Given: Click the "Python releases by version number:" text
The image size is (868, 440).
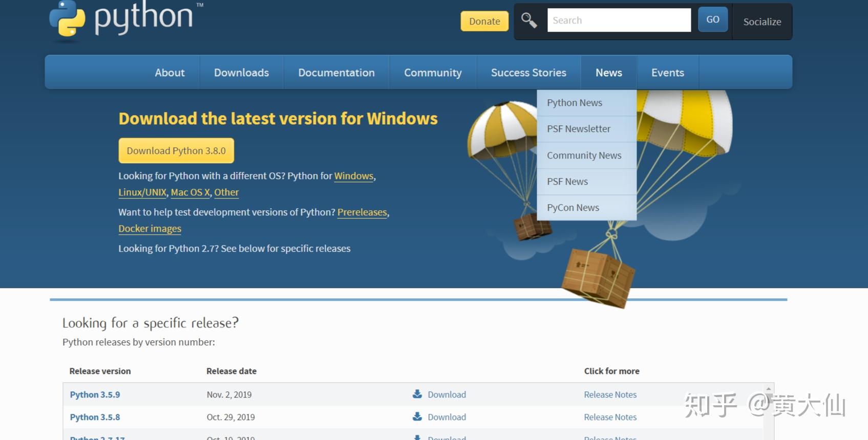Looking at the screenshot, I should [x=139, y=342].
